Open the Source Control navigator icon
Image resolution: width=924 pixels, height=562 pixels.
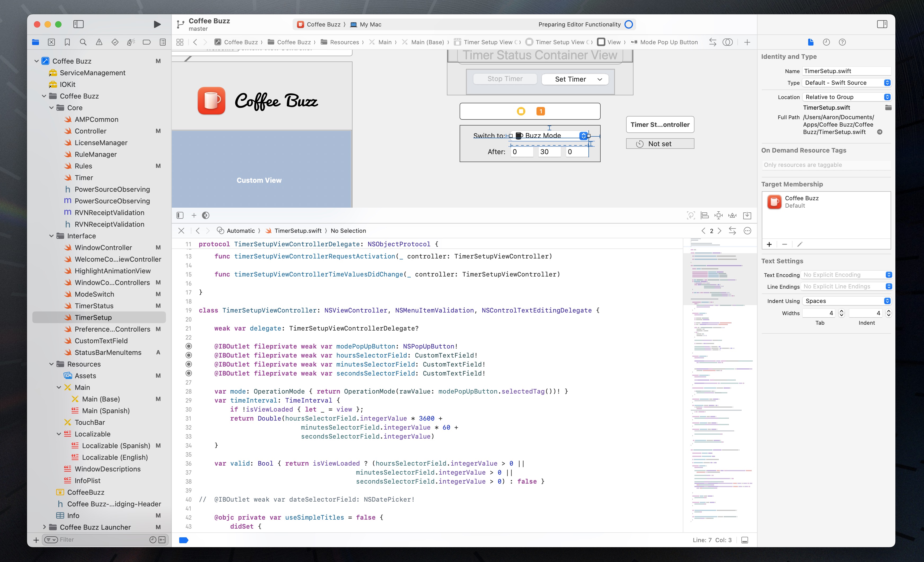coord(51,42)
